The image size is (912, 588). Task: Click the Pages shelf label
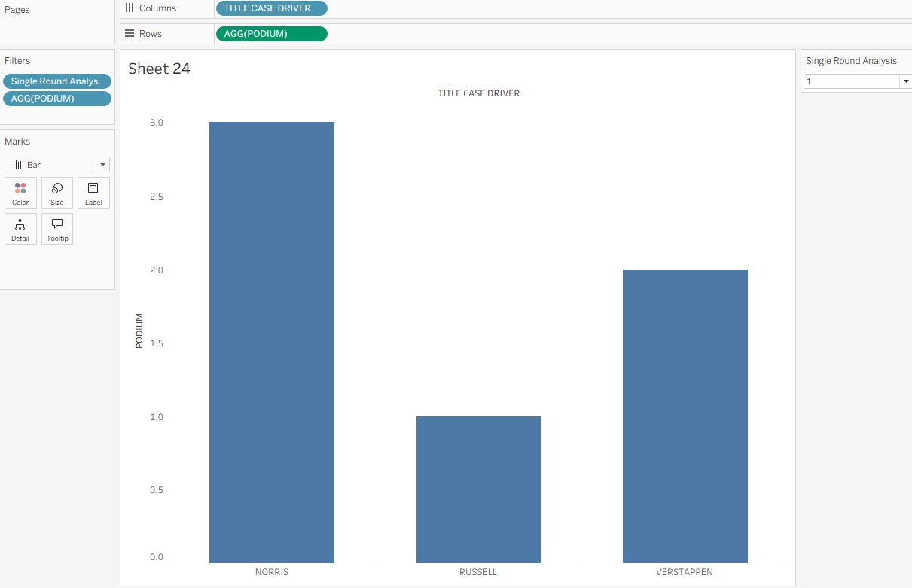pos(17,10)
